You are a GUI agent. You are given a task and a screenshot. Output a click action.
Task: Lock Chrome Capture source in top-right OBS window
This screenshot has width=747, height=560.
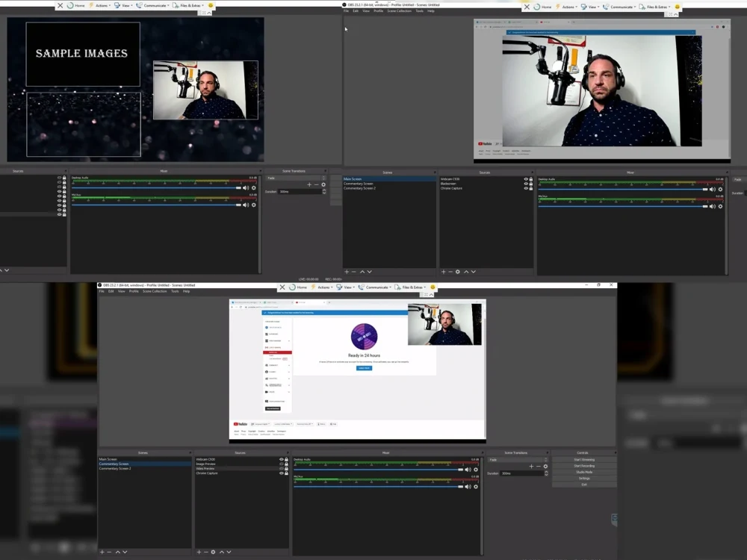[531, 188]
